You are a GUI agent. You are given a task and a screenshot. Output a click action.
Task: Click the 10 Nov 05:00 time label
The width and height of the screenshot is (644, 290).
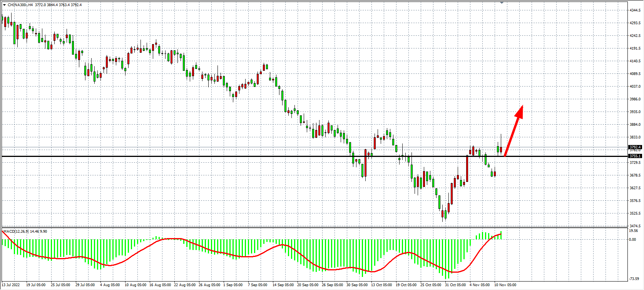(x=505, y=285)
